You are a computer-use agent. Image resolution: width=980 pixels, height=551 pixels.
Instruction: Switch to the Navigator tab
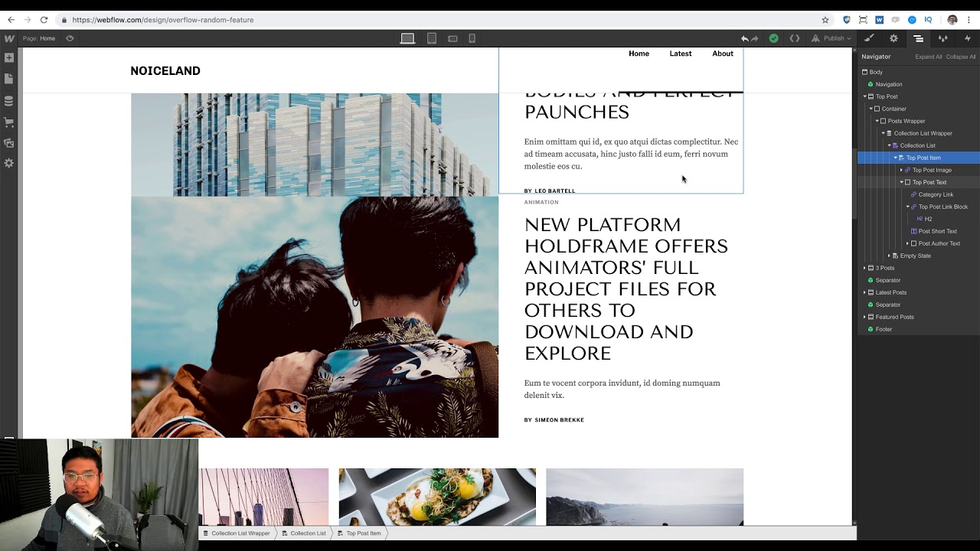[x=918, y=38]
